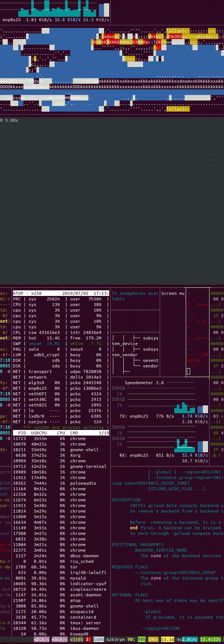224x644 pixels.
Task: Click the e3105 status bar segment
Action: pos(77,640)
